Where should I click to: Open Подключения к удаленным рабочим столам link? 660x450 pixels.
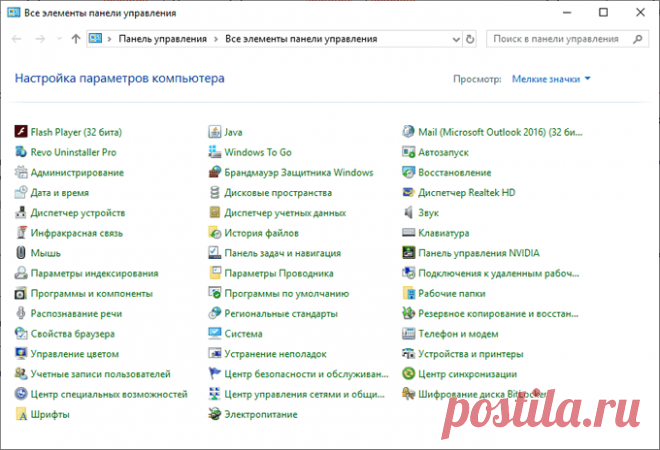click(498, 273)
